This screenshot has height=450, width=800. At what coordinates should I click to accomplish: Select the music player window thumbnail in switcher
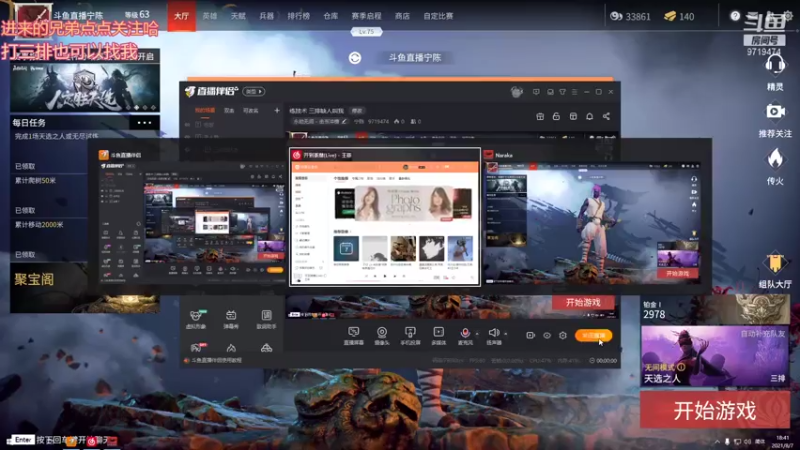[385, 217]
